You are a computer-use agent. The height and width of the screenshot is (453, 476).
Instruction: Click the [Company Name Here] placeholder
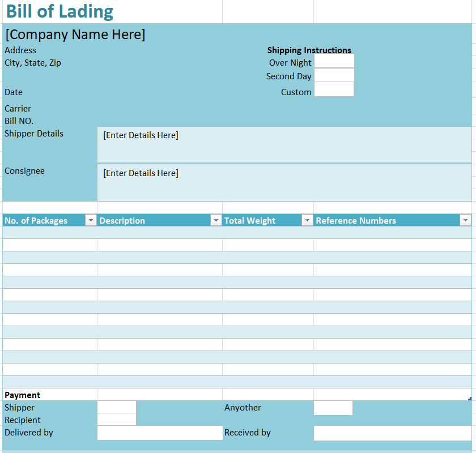click(75, 35)
